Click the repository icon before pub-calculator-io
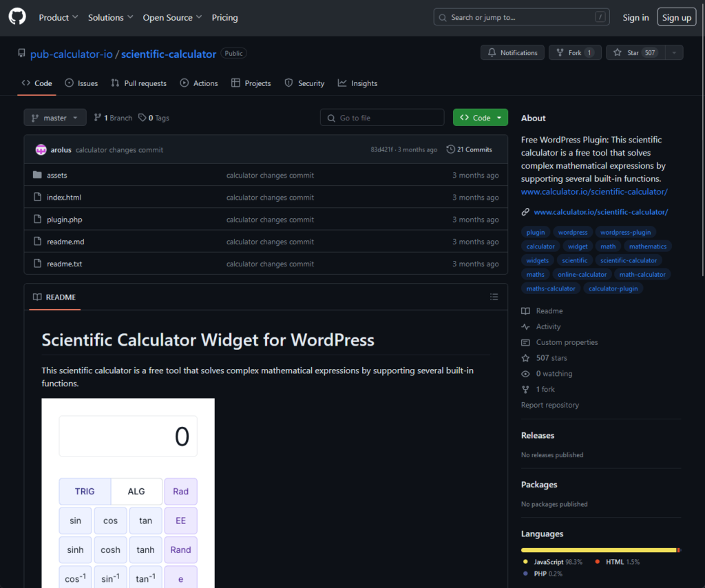The width and height of the screenshot is (705, 588). tap(21, 54)
